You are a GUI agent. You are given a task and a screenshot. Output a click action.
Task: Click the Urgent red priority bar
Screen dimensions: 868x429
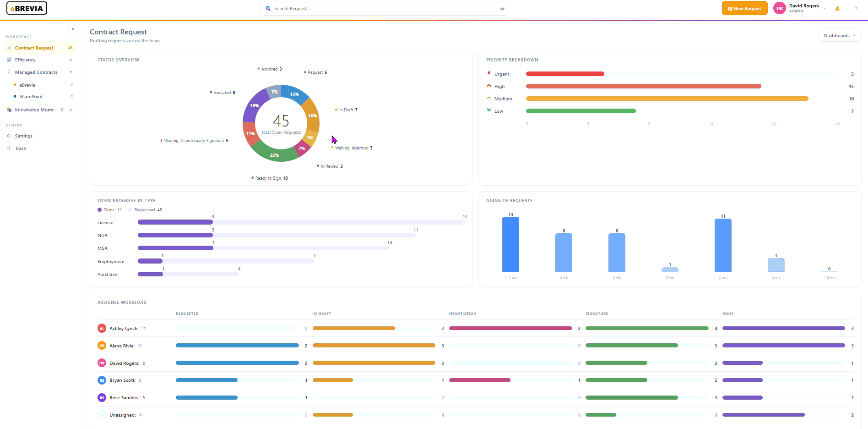tap(565, 74)
